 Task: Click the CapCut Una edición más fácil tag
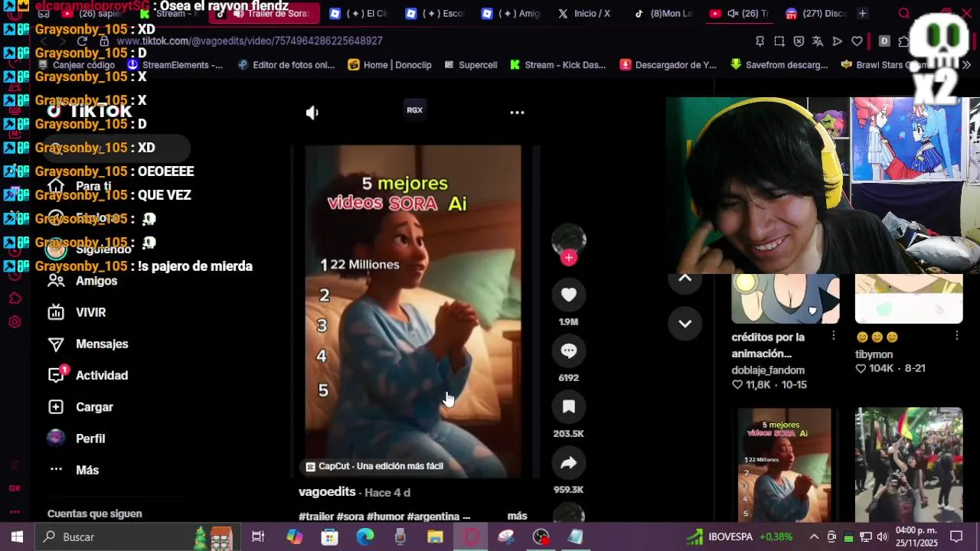(x=374, y=466)
